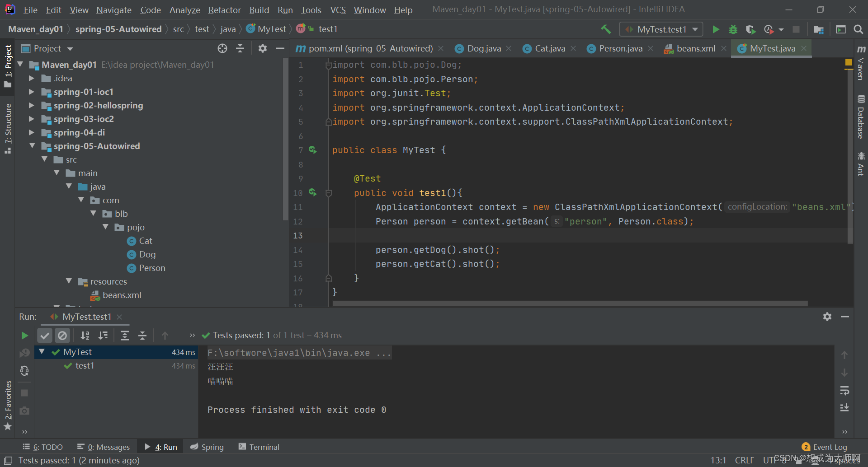
Task: Click locate/scroll-from-source icon in Project panel
Action: [x=222, y=48]
